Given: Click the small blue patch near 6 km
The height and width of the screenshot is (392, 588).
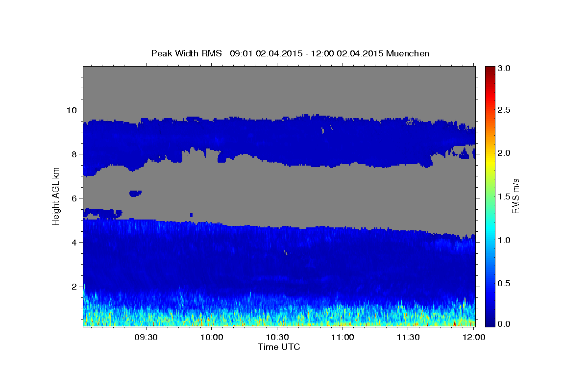Looking at the screenshot, I should tap(135, 193).
